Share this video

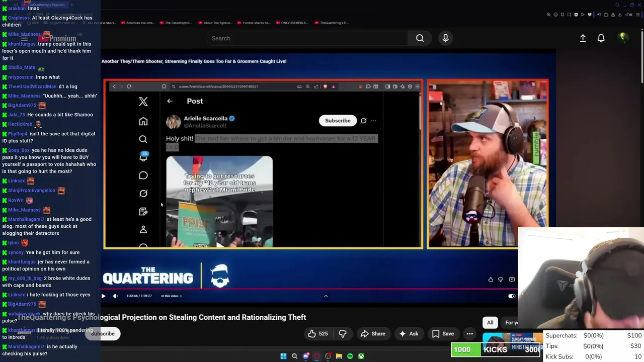click(x=373, y=334)
